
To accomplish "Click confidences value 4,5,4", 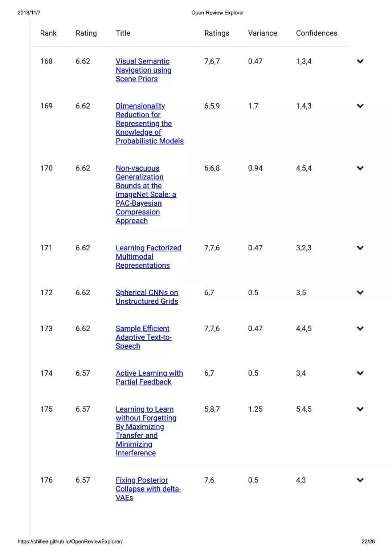I will [x=304, y=168].
